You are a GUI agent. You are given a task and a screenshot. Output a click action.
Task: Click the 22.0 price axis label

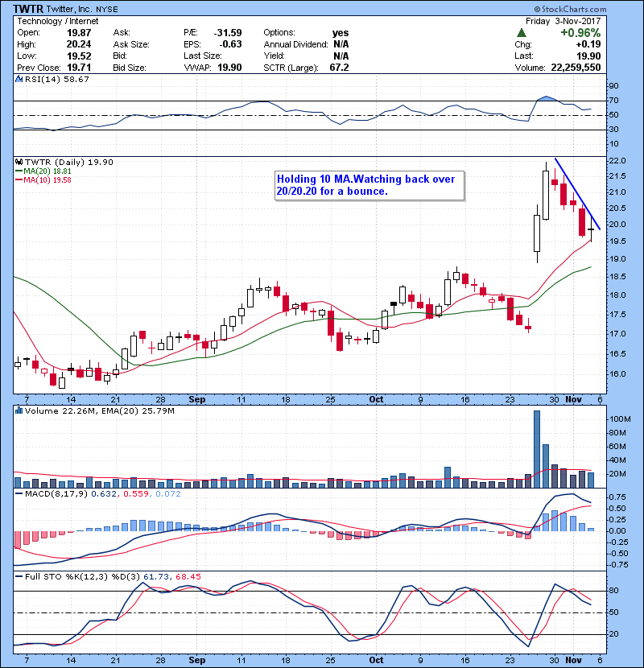click(x=617, y=161)
